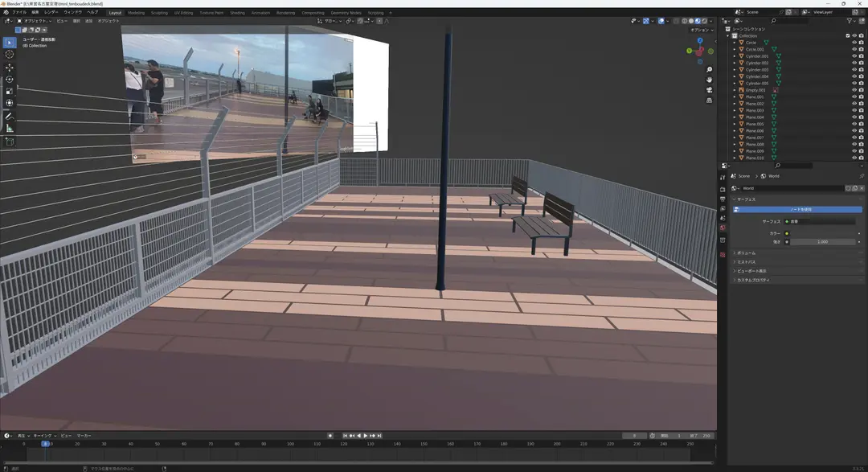Image resolution: width=868 pixels, height=472 pixels.
Task: Activate the Move tool
Action: (x=10, y=68)
